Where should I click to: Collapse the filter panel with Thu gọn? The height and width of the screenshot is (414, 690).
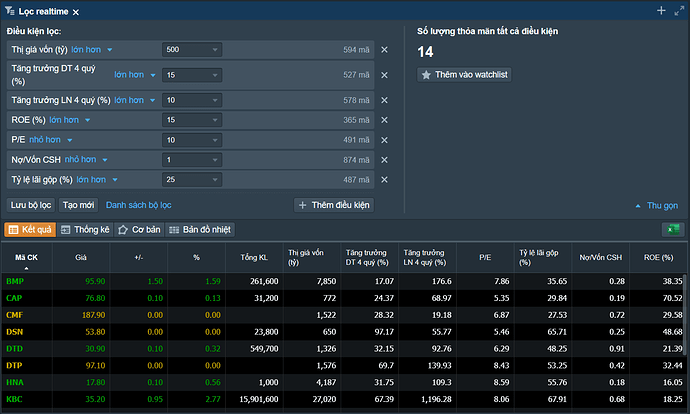click(655, 205)
